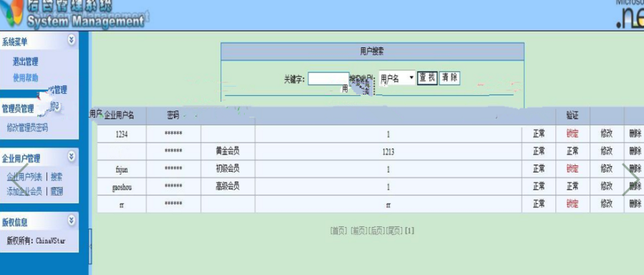Go to 前页 previous page link
The image size is (644, 275).
point(359,231)
